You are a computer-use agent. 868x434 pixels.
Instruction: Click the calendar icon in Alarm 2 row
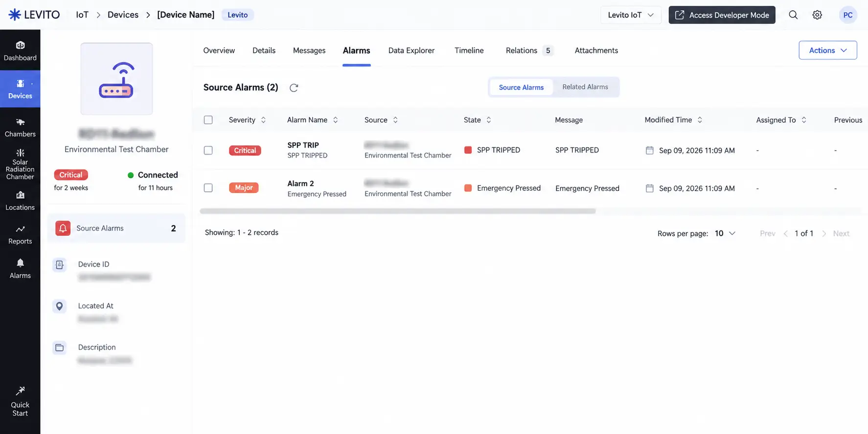(x=649, y=188)
